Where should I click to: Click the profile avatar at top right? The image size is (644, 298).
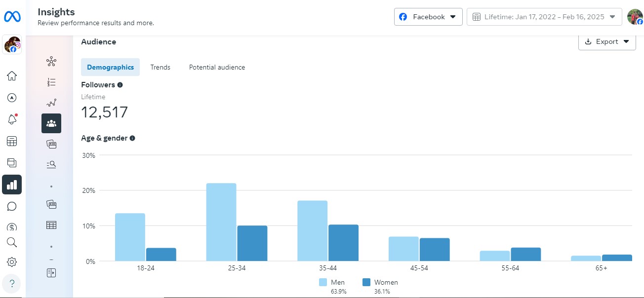pos(635,17)
